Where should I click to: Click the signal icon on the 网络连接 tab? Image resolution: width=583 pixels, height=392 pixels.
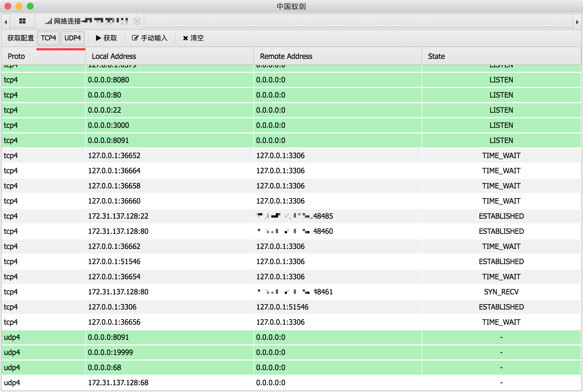pos(48,21)
